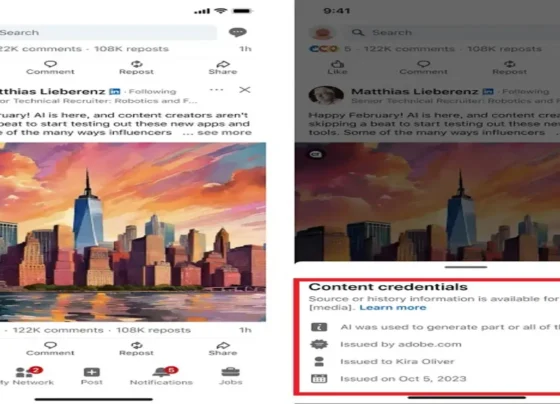This screenshot has height=404, width=560.
Task: Dismiss Matthias Lieberenz post with X
Action: [x=245, y=90]
